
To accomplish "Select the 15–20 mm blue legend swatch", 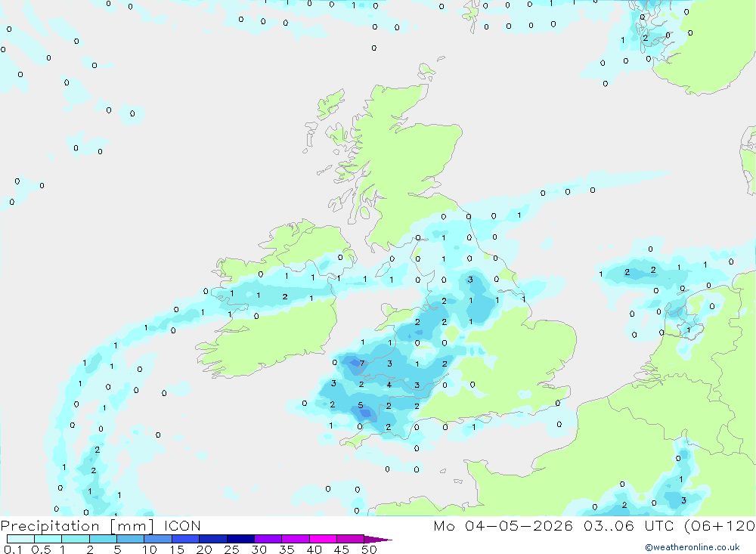I will [185, 539].
